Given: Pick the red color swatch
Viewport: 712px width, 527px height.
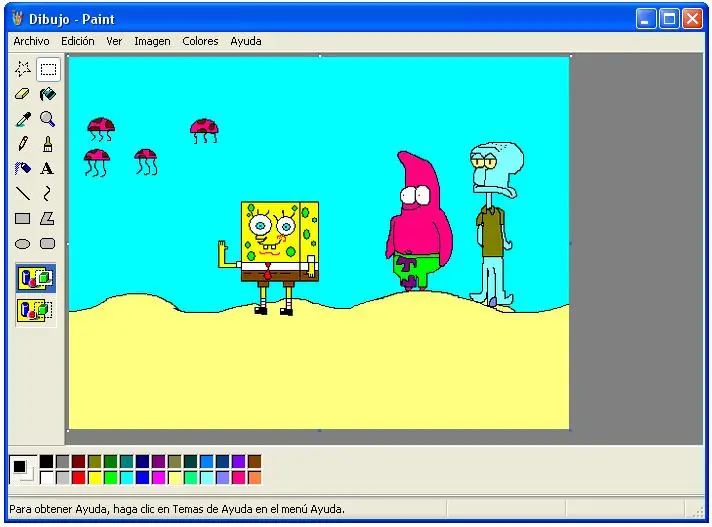Looking at the screenshot, I should tap(79, 478).
